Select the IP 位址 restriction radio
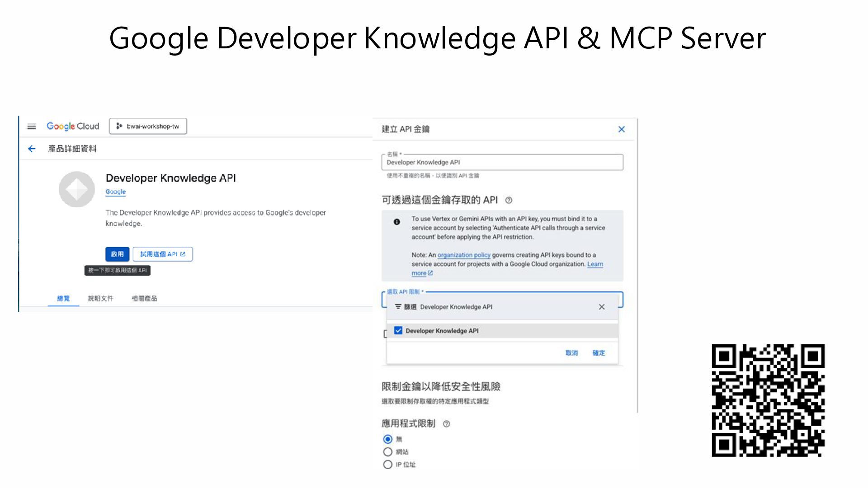868x488 pixels. (388, 465)
